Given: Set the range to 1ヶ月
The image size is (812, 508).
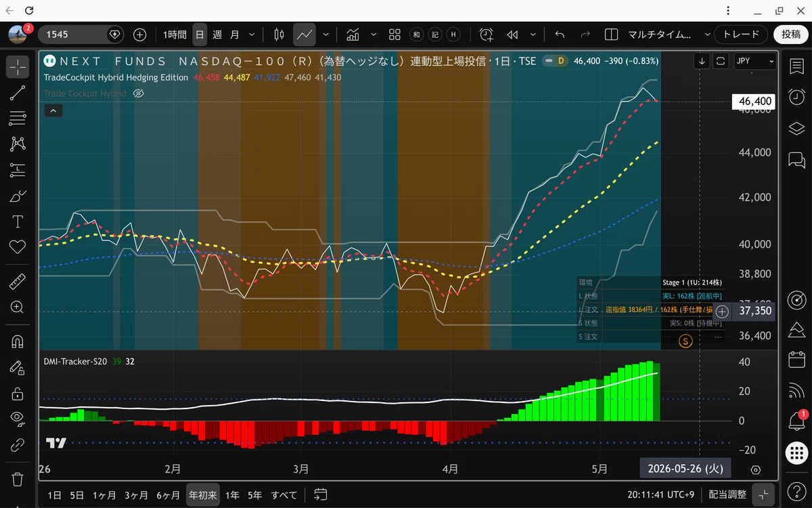Looking at the screenshot, I should [104, 495].
